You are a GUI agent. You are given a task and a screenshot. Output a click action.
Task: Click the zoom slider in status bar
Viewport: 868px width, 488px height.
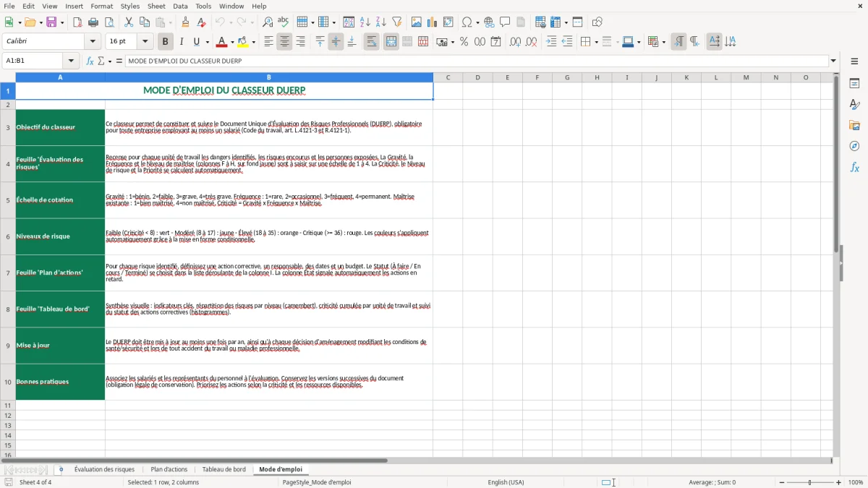(809, 482)
